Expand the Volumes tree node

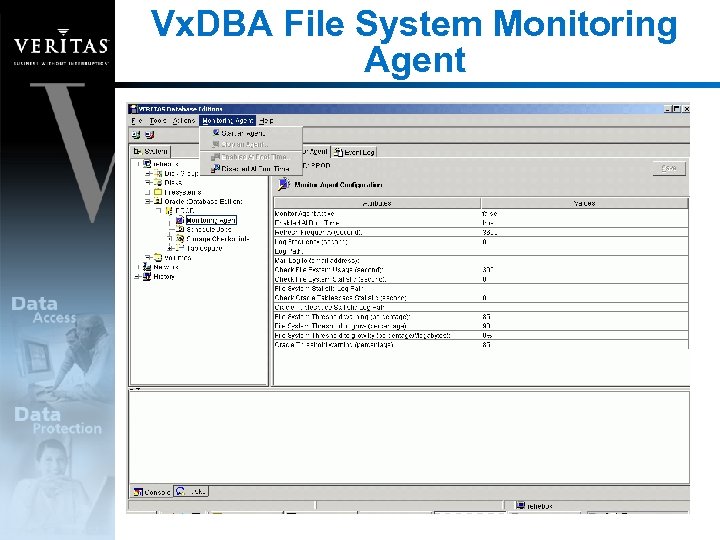click(x=148, y=258)
